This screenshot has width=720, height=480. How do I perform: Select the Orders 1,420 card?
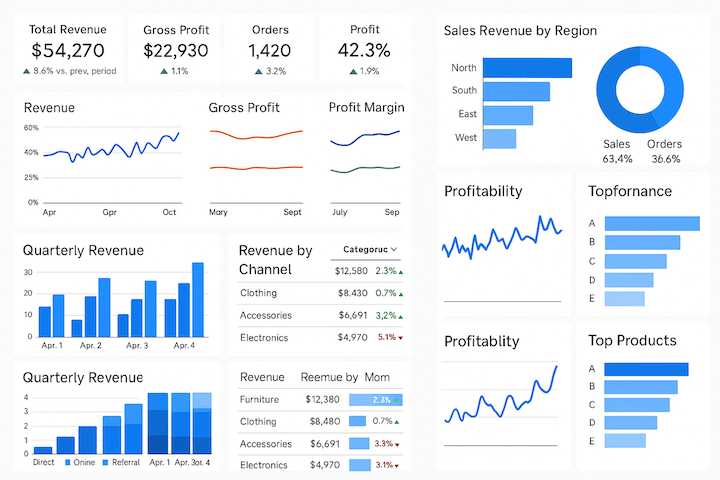click(270, 48)
